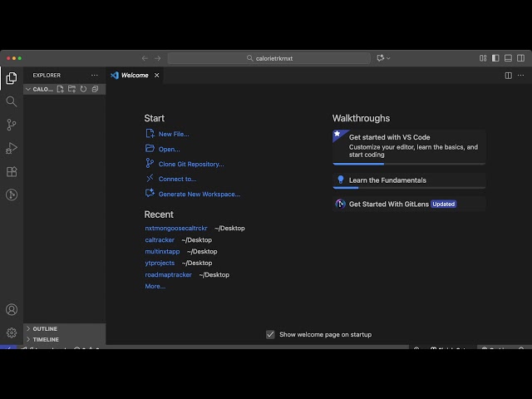Open Run and Debug view
The width and height of the screenshot is (532, 399).
tap(12, 148)
